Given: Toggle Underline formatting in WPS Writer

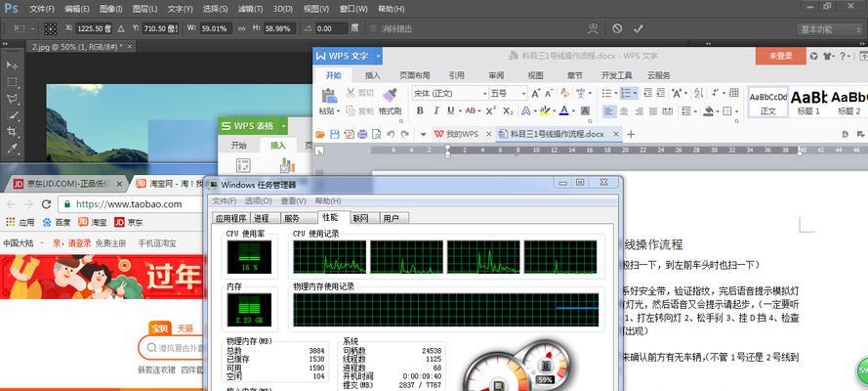Looking at the screenshot, I should [x=450, y=110].
